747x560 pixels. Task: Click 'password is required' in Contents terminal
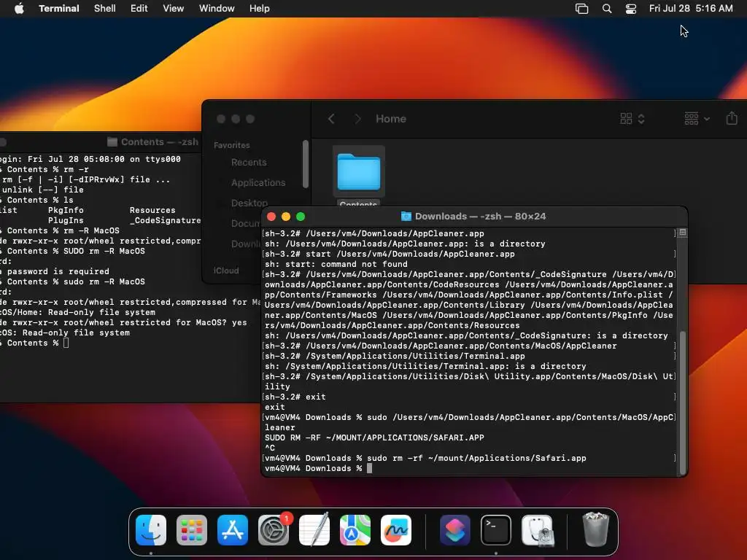[58, 271]
